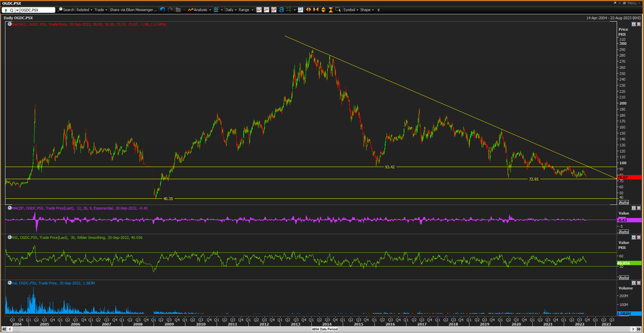This screenshot has width=644, height=333.
Task: Click the blue 'a' text annotation tool
Action: 282,10
